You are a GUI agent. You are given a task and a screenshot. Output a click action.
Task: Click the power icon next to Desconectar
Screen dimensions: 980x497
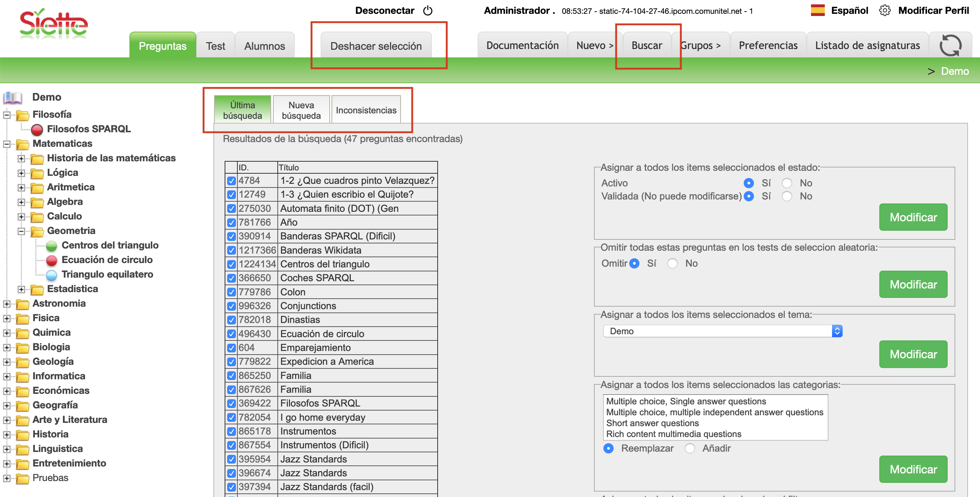(427, 11)
